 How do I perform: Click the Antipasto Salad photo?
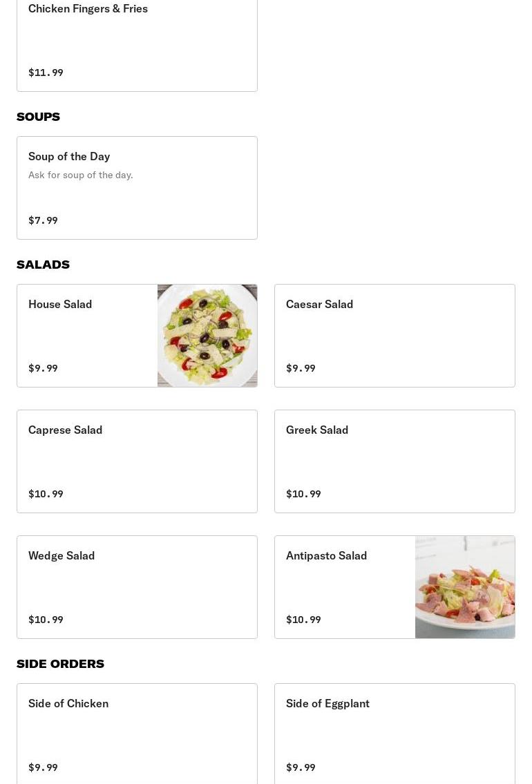[x=465, y=587]
